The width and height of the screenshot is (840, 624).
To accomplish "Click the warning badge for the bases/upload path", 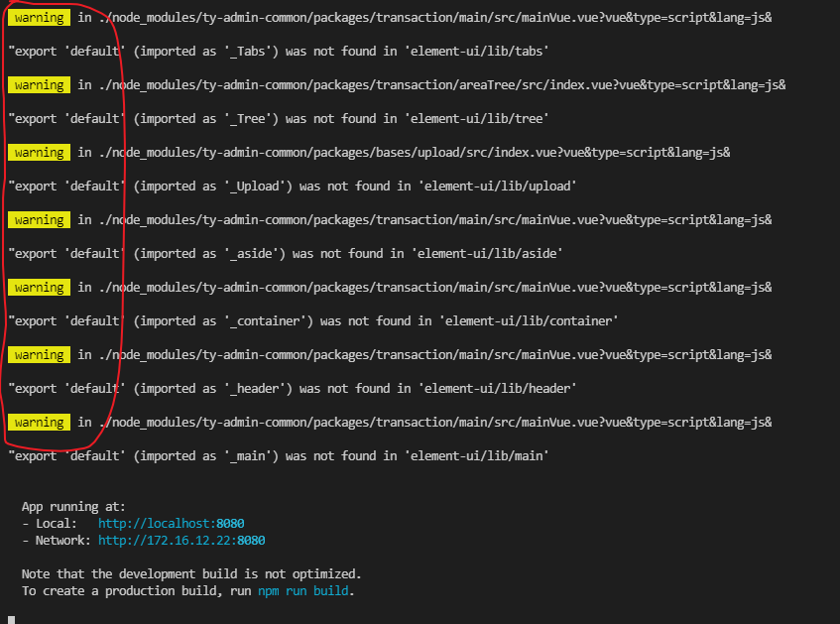I will coord(39,153).
